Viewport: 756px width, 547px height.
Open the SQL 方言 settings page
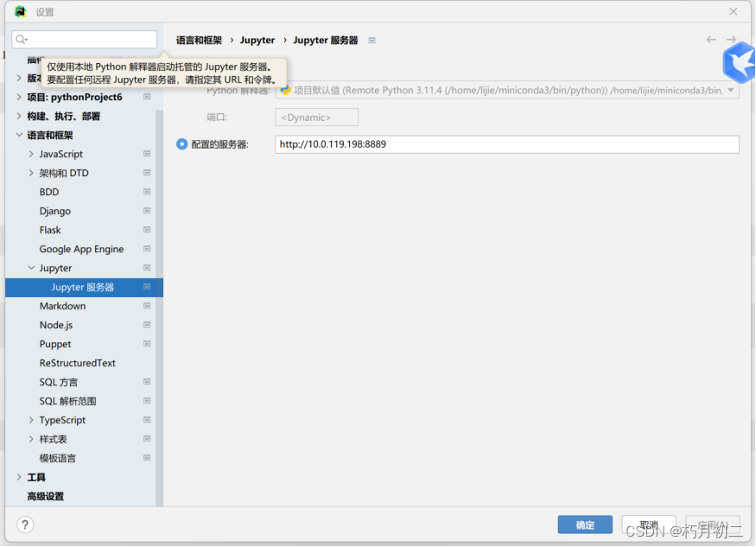(x=59, y=382)
